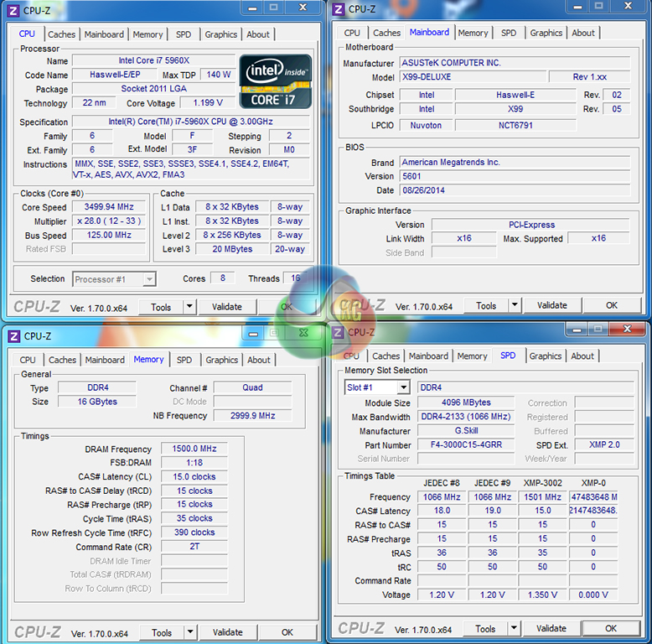The image size is (652, 644).
Task: Go to the SPD tab in the Memory window
Action: coord(184,360)
